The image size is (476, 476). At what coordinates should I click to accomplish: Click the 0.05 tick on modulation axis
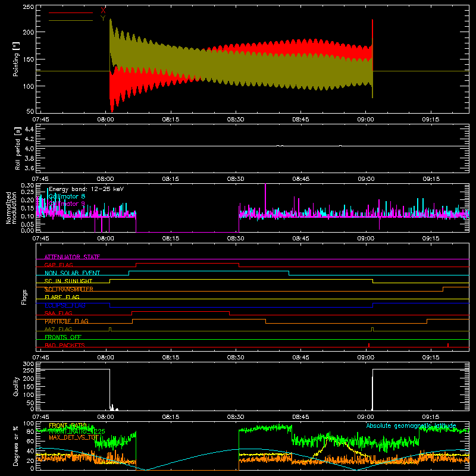coord(27,224)
